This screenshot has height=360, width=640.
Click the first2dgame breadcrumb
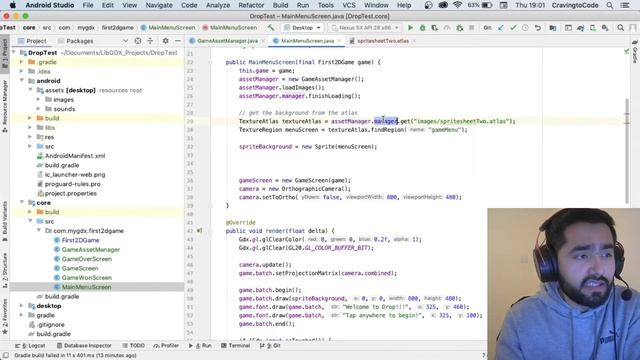pos(118,28)
